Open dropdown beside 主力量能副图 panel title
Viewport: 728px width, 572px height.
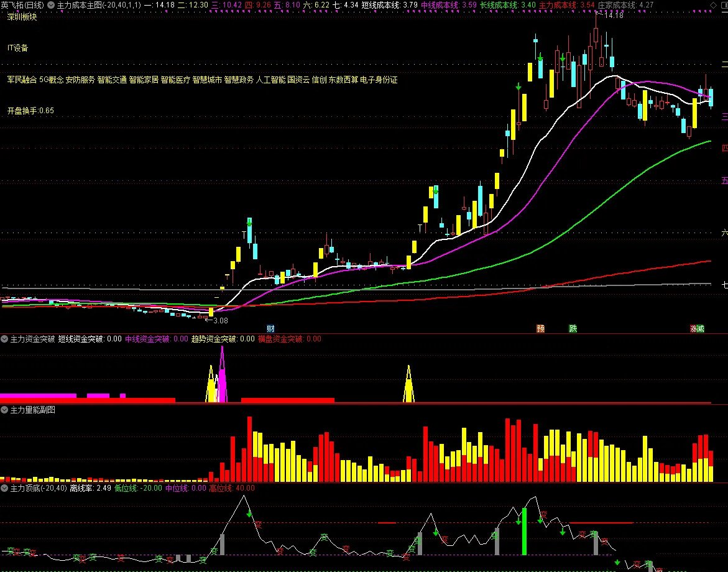tap(5, 410)
